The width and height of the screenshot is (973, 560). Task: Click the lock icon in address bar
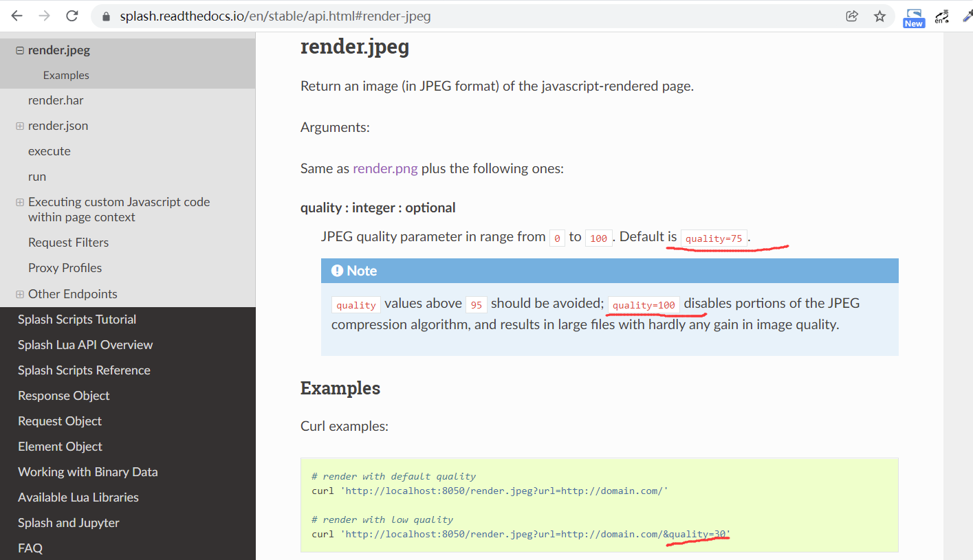click(x=106, y=16)
